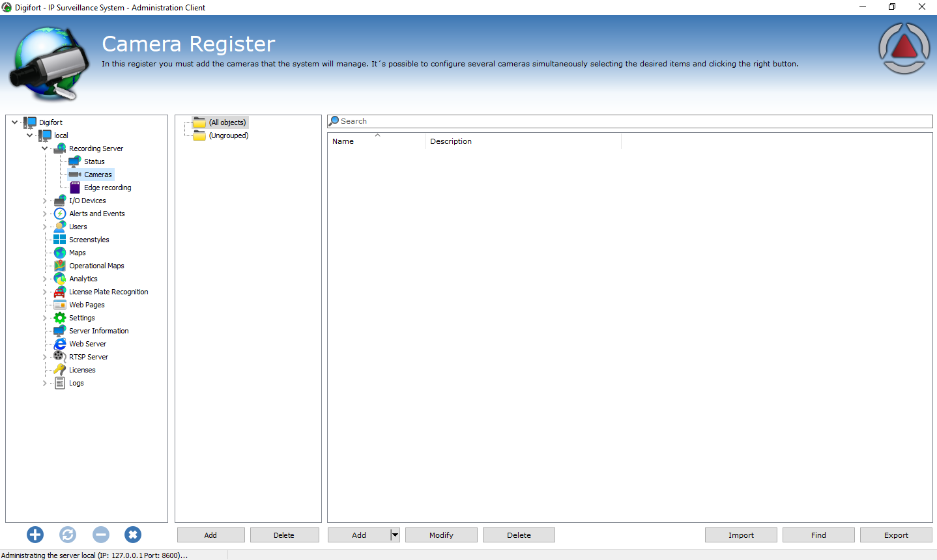The height and width of the screenshot is (560, 937).
Task: Click the License Plate Recognition car icon
Action: click(60, 292)
